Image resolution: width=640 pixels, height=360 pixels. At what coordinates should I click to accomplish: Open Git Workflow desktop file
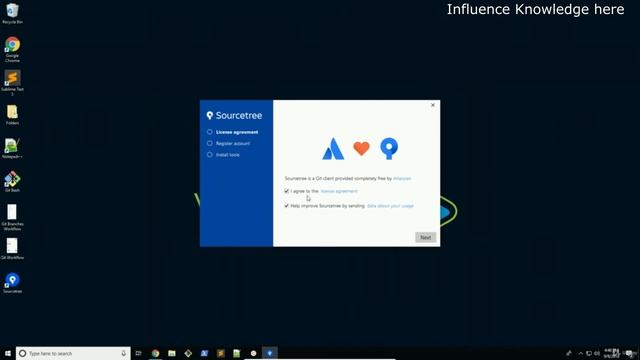12,249
